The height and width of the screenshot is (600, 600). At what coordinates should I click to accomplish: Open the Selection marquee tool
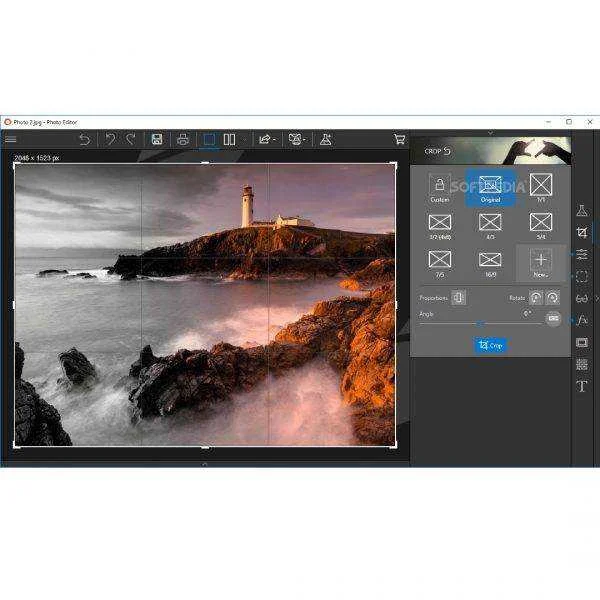(582, 276)
